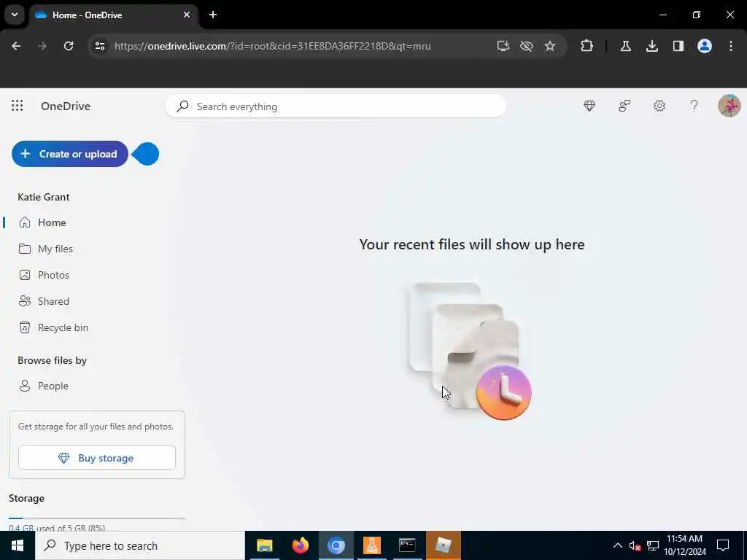Open taskbar clock and date

[x=684, y=545]
